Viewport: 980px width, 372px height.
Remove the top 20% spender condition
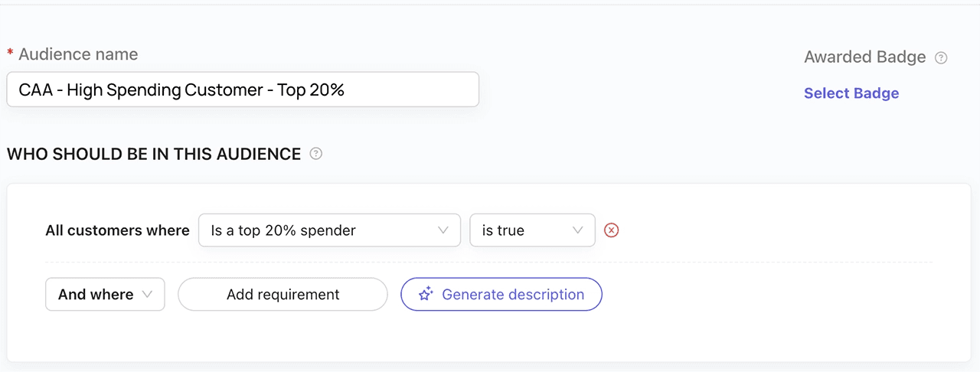click(611, 230)
